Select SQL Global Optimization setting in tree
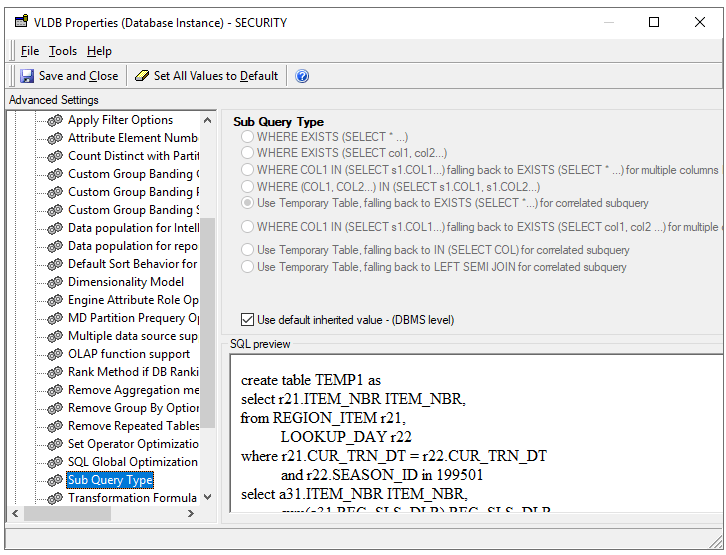726x555 pixels. [132, 462]
